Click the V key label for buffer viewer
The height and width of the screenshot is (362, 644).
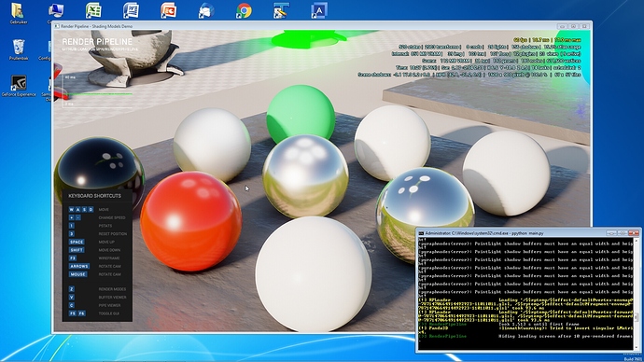click(x=72, y=297)
